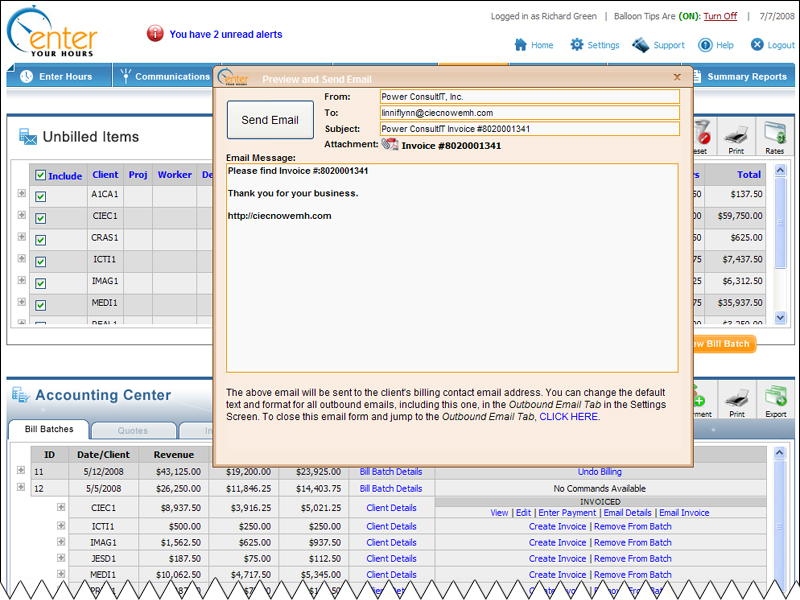
Task: Uncheck the A1CA1 row checkbox
Action: pos(41,197)
